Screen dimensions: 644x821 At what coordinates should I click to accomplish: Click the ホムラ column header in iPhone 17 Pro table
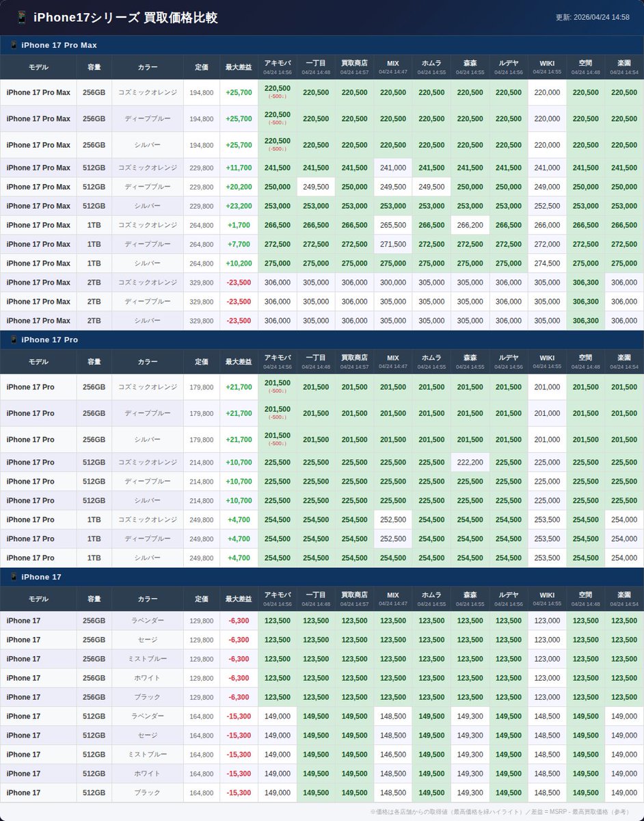point(431,362)
